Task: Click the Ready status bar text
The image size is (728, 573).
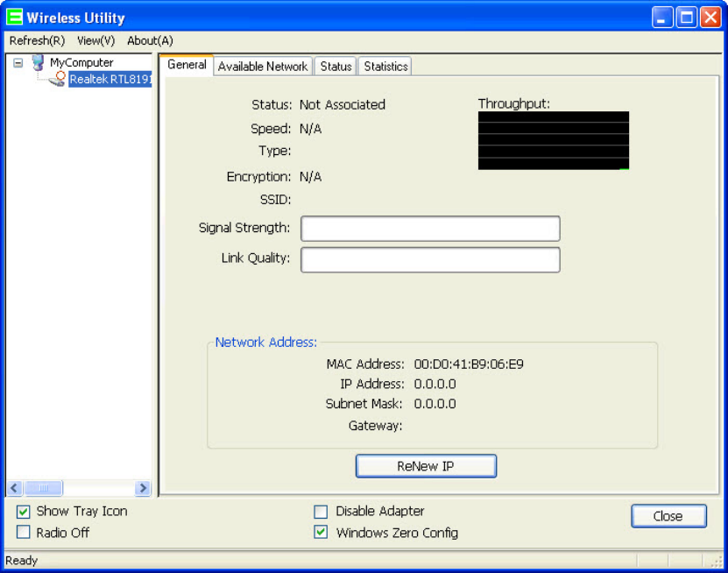Action: [x=21, y=561]
